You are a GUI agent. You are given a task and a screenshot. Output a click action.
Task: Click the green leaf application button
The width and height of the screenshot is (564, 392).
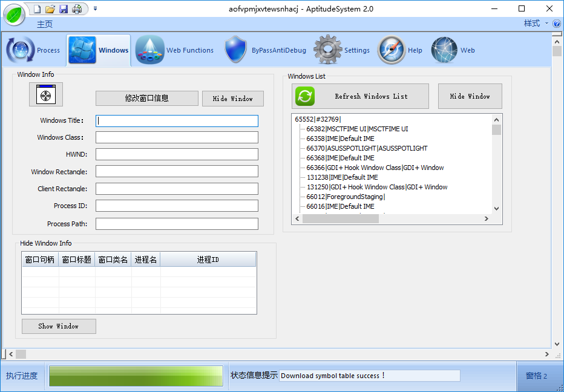coord(14,15)
